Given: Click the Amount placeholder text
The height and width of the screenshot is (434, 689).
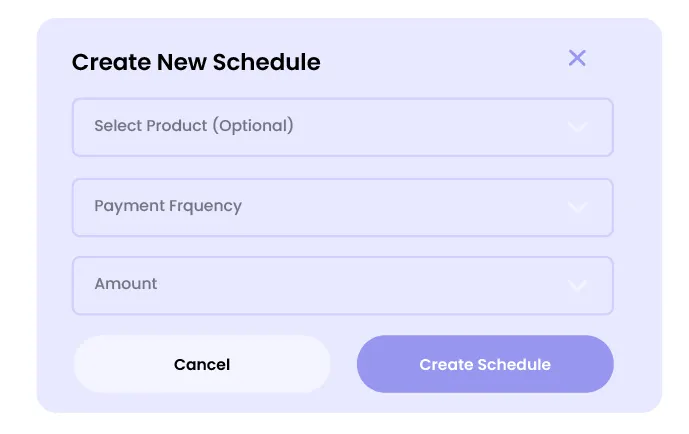Looking at the screenshot, I should [126, 284].
